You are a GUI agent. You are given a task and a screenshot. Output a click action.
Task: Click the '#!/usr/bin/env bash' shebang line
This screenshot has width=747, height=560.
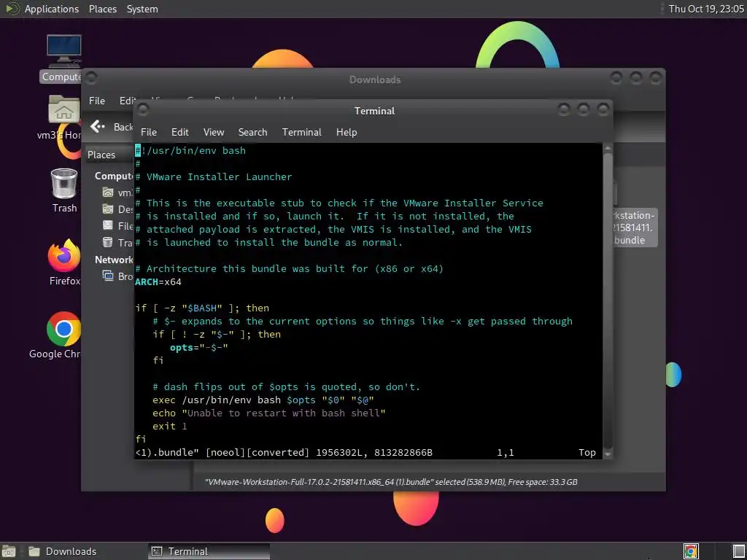click(x=190, y=150)
